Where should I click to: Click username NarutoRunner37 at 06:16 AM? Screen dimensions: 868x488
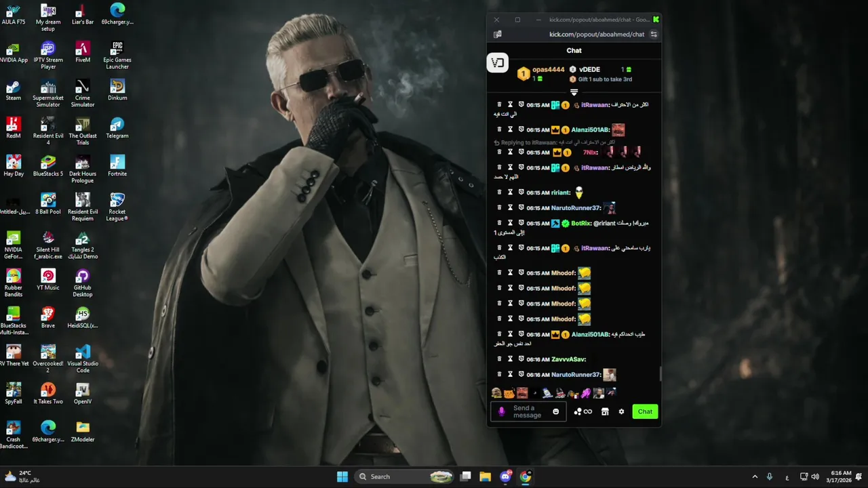click(x=576, y=375)
